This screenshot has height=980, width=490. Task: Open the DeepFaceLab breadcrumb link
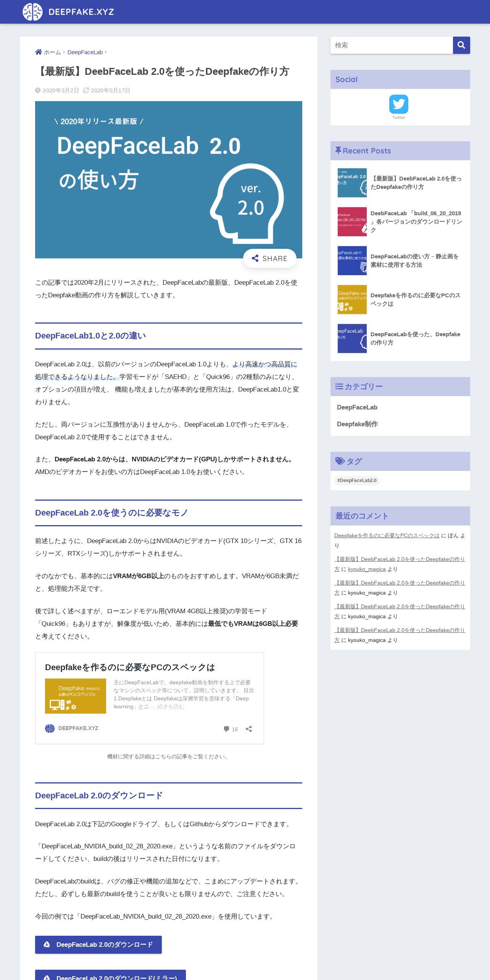[85, 52]
